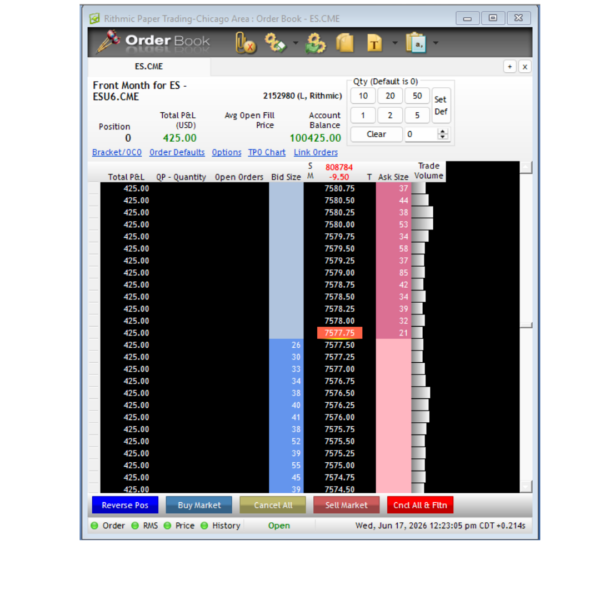
Task: Click the clipboard paste icon in toolbar
Action: (416, 43)
